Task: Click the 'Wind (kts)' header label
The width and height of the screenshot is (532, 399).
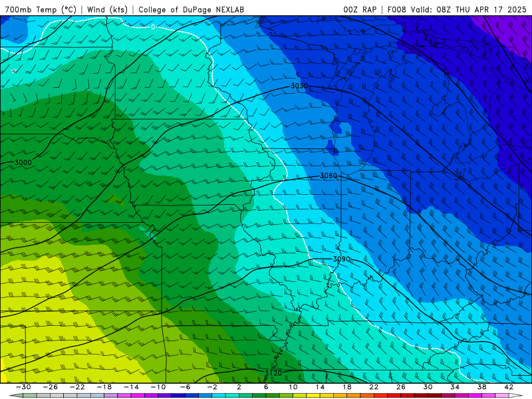Action: (x=107, y=9)
